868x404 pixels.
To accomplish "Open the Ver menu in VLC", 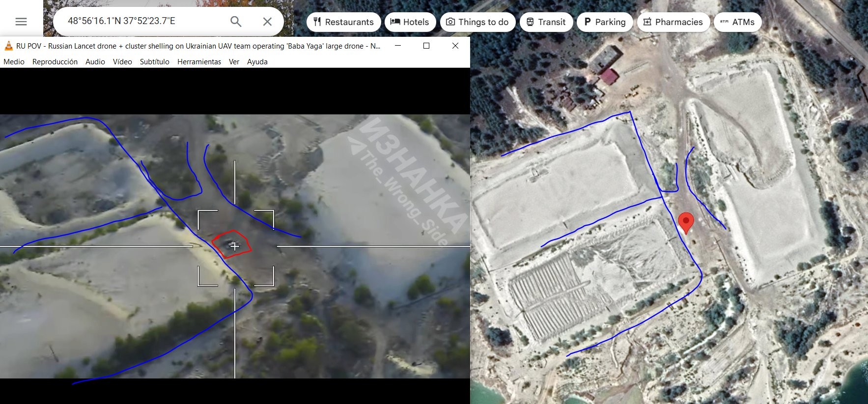I will coord(234,62).
